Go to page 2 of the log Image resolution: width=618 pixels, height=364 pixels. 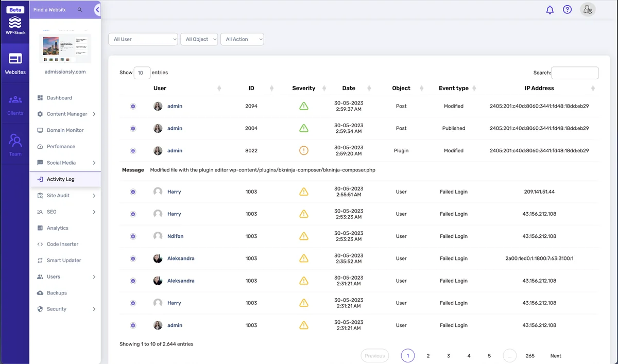point(428,356)
